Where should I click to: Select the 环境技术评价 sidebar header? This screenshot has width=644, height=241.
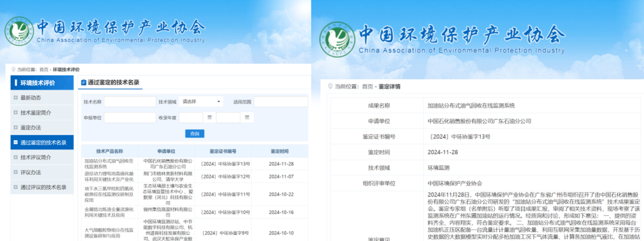[x=42, y=83]
